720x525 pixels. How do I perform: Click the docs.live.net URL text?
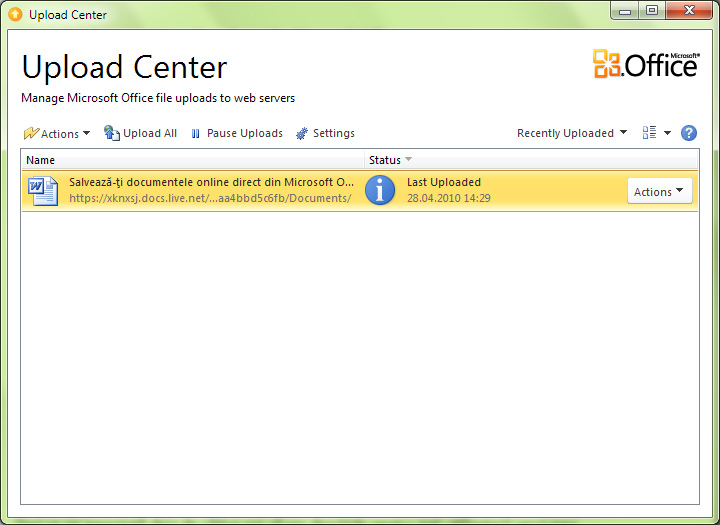(x=210, y=198)
